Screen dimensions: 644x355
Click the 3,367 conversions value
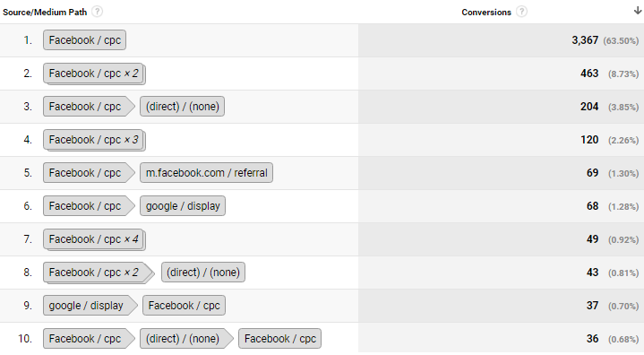(585, 40)
